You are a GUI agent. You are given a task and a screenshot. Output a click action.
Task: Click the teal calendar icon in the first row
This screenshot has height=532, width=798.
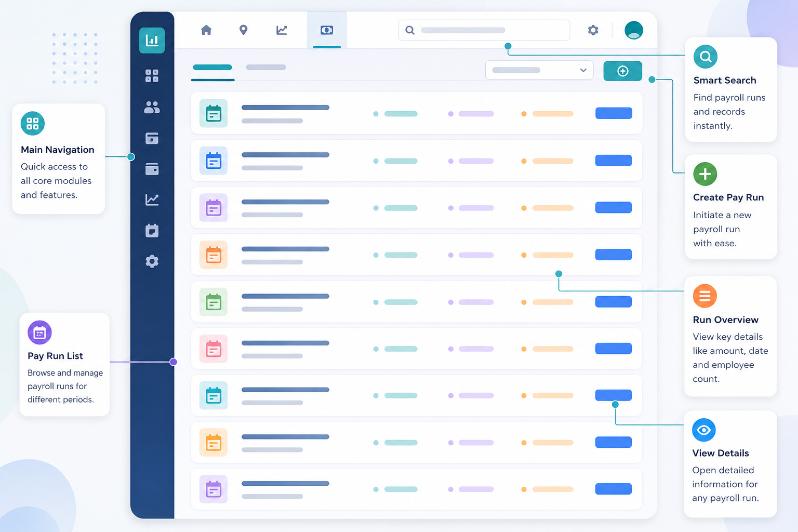point(214,113)
